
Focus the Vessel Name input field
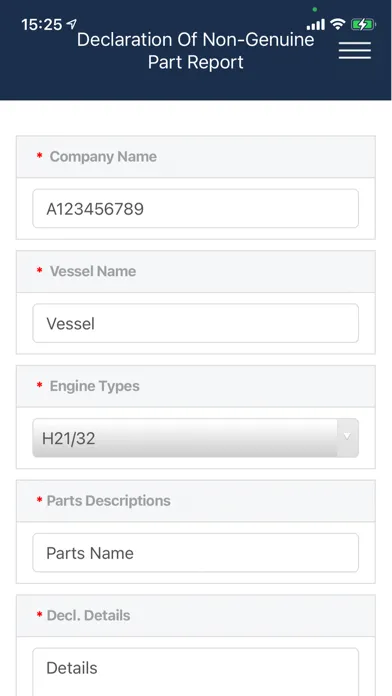[195, 323]
